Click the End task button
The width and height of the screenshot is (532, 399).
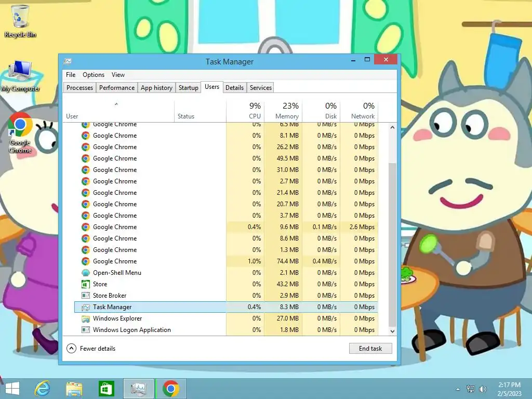(x=370, y=349)
